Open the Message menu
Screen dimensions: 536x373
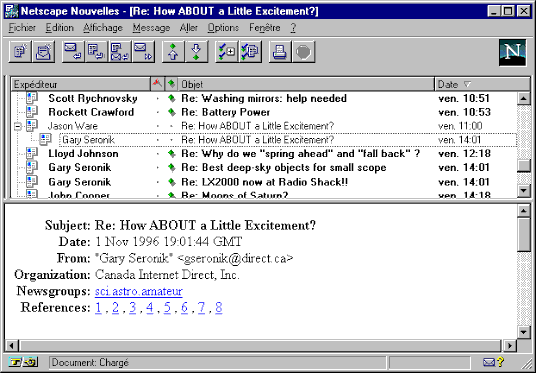click(x=151, y=28)
